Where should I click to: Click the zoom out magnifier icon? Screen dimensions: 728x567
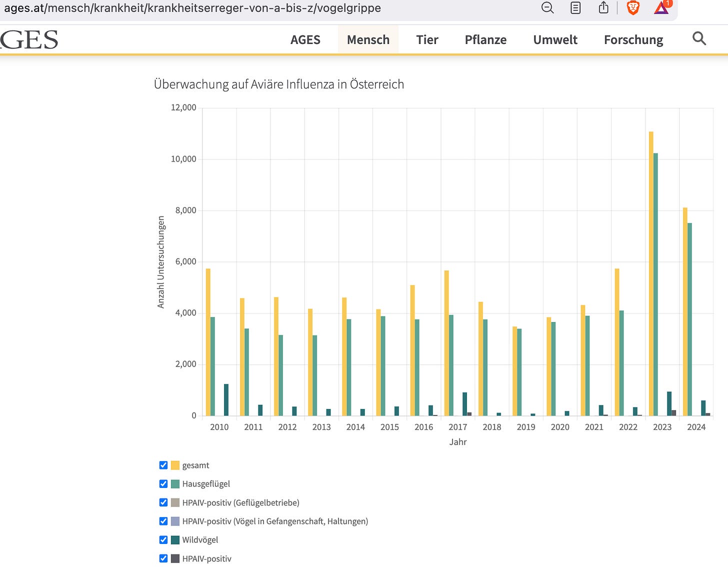click(x=547, y=7)
